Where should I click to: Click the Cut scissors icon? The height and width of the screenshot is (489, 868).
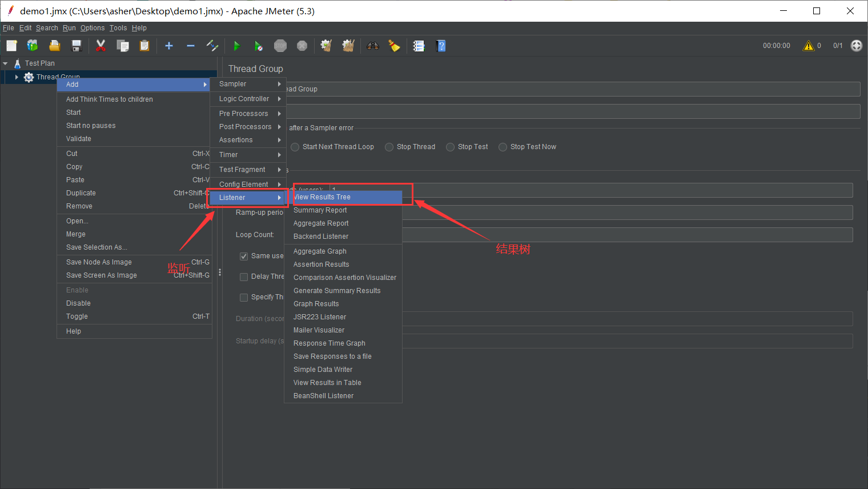tap(101, 46)
